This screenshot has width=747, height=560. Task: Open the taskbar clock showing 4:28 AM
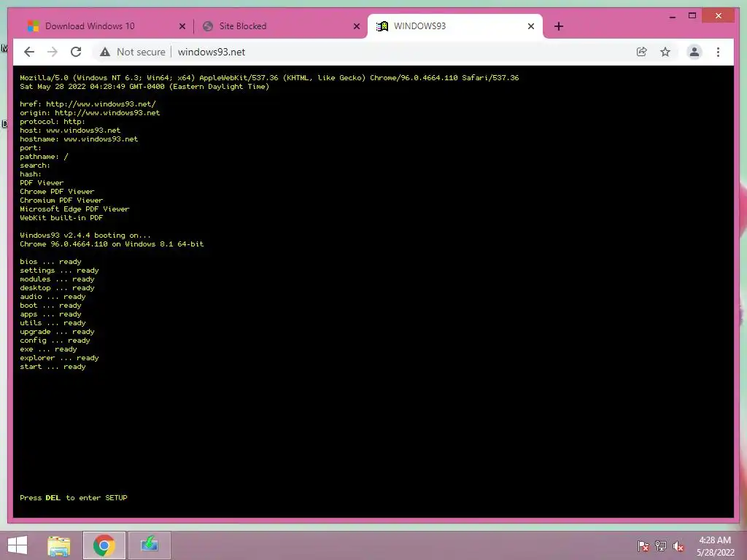715,545
